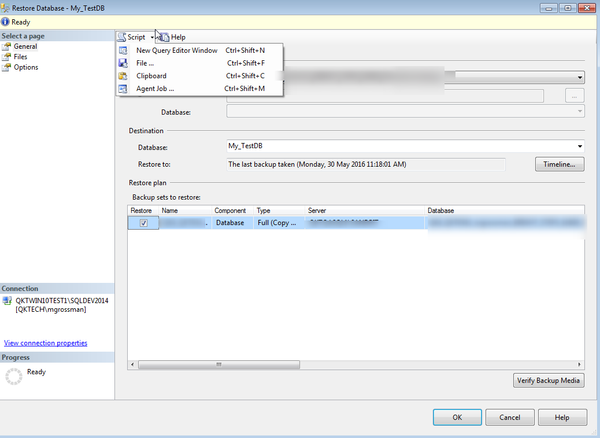Screen dimensions: 600x438
Task: Click the bottom Help button
Action: tap(562, 417)
